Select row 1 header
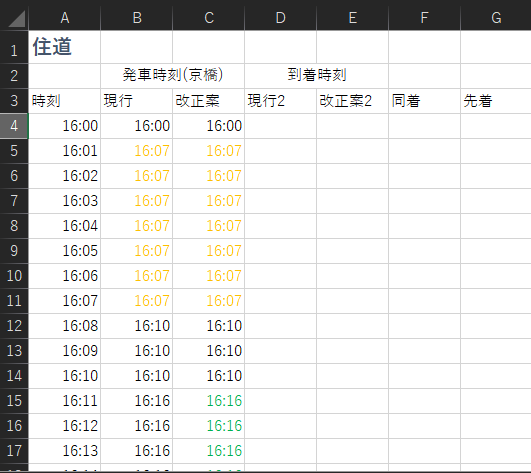 coord(14,47)
